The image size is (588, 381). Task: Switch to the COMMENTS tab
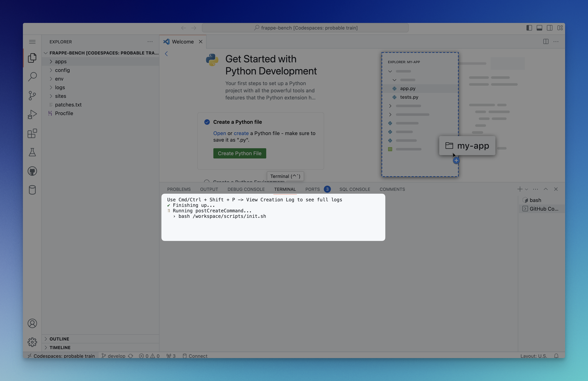[x=392, y=189]
